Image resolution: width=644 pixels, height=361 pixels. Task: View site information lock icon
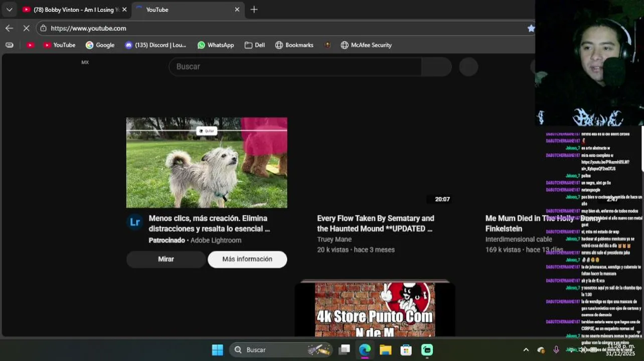pos(43,28)
